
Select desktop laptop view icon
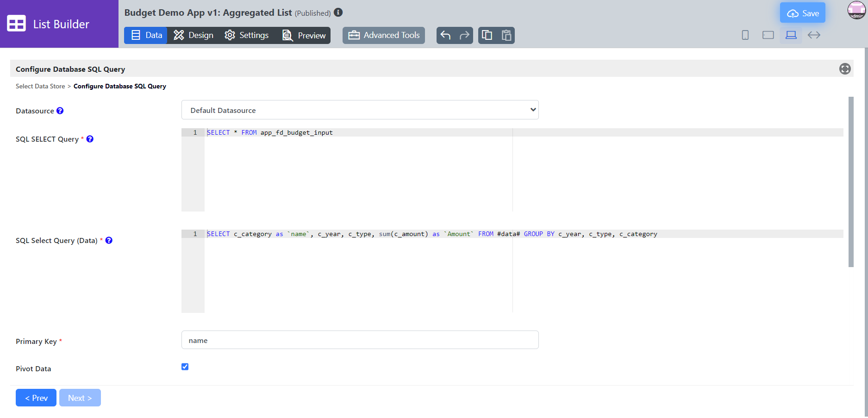pos(791,35)
